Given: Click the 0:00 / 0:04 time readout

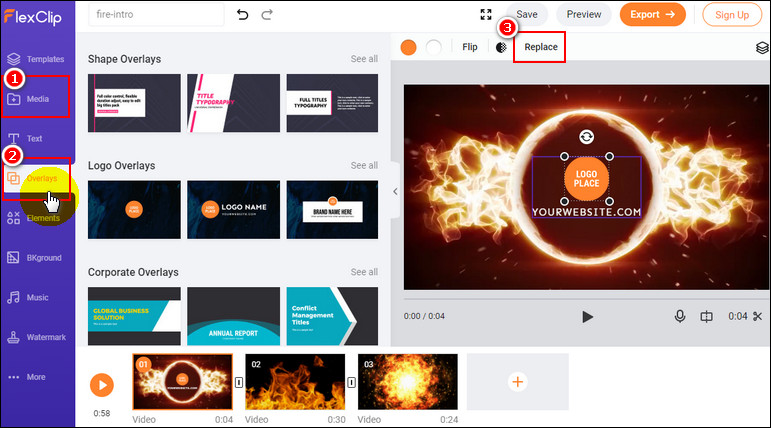Looking at the screenshot, I should coord(424,316).
